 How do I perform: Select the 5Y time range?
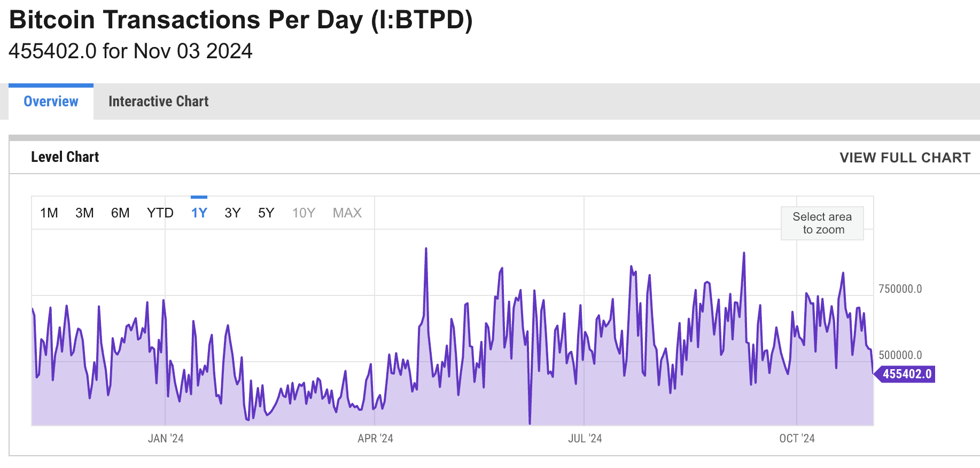pos(266,213)
